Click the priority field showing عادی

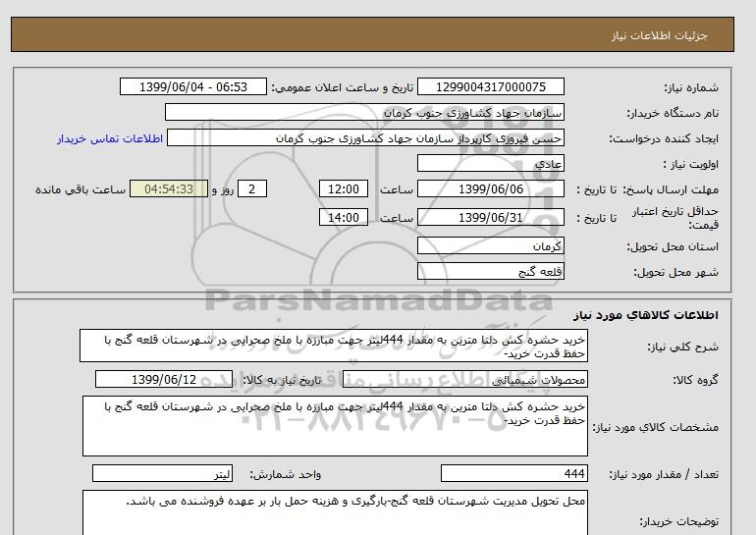click(490, 164)
